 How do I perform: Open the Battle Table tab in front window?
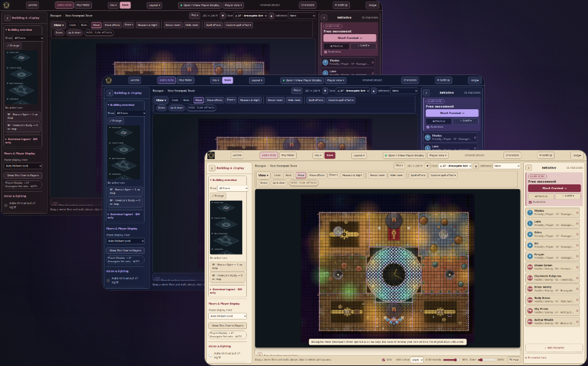[269, 156]
